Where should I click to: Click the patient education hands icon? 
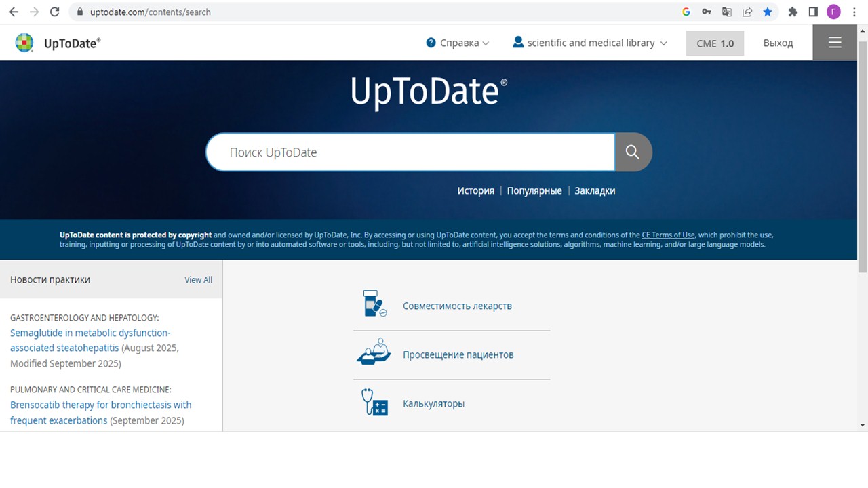[x=374, y=352]
